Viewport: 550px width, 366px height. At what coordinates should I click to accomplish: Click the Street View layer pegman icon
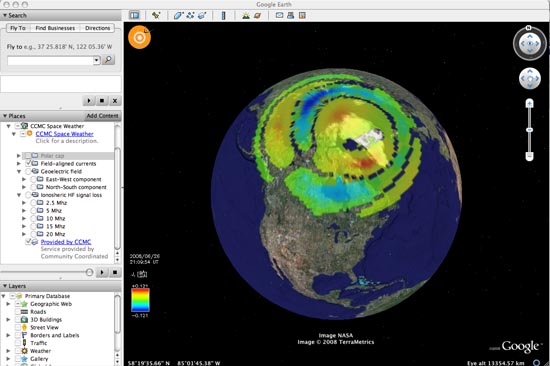point(24,327)
